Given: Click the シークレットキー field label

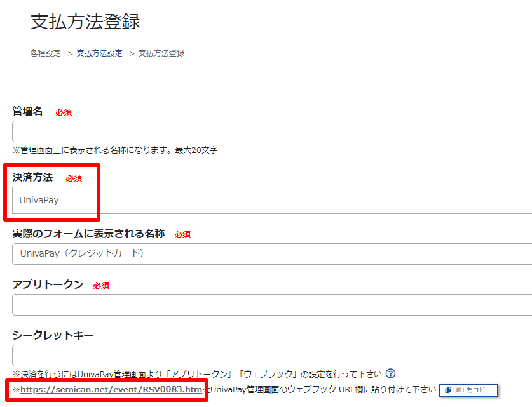Looking at the screenshot, I should [x=53, y=335].
